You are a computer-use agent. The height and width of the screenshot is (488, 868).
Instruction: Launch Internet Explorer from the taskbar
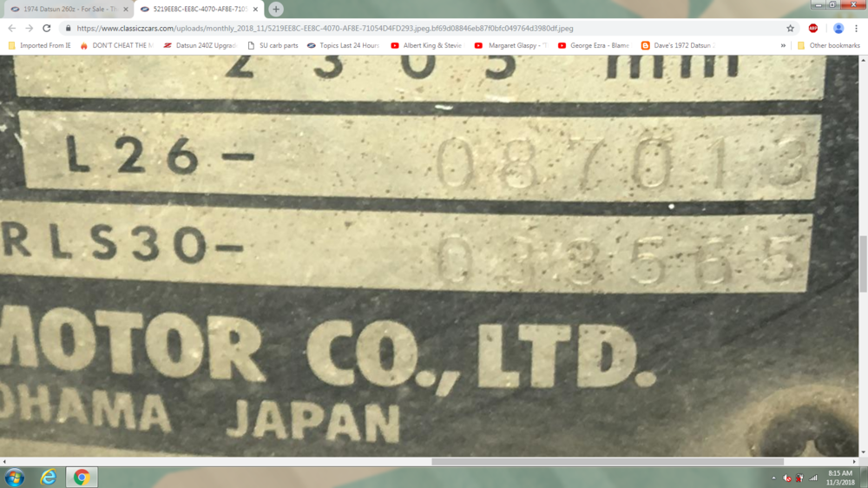coord(48,477)
